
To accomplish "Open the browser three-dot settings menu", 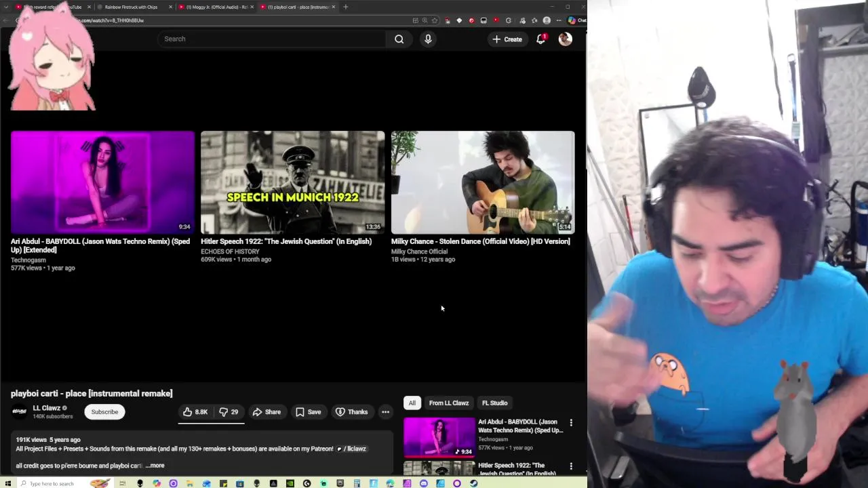I will [x=559, y=20].
